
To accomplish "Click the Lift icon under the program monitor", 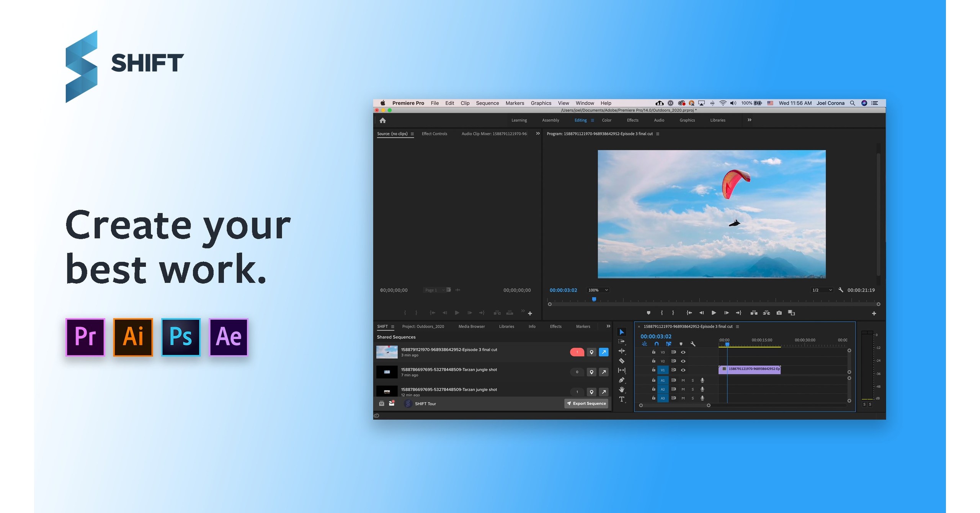I will [x=754, y=313].
